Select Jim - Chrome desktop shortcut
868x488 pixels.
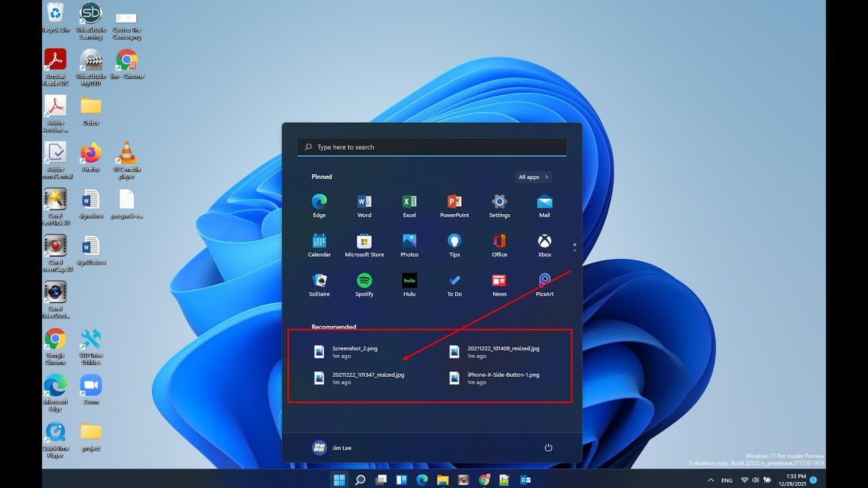(x=126, y=64)
